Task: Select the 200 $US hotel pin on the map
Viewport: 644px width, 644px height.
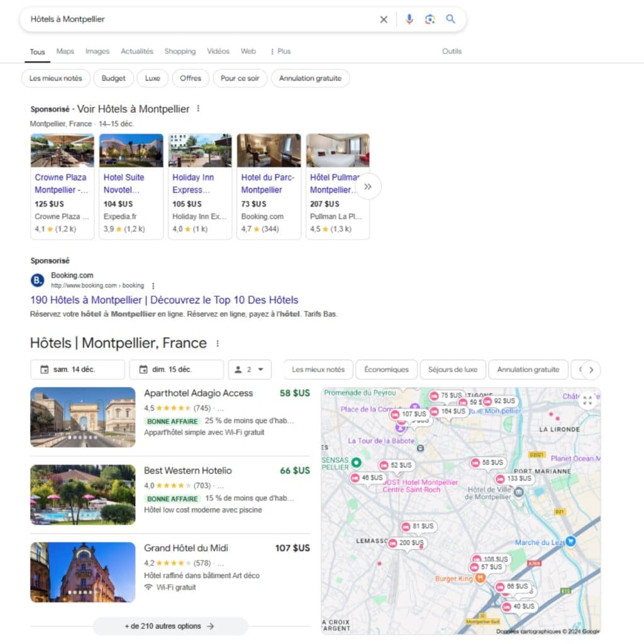Action: click(406, 543)
